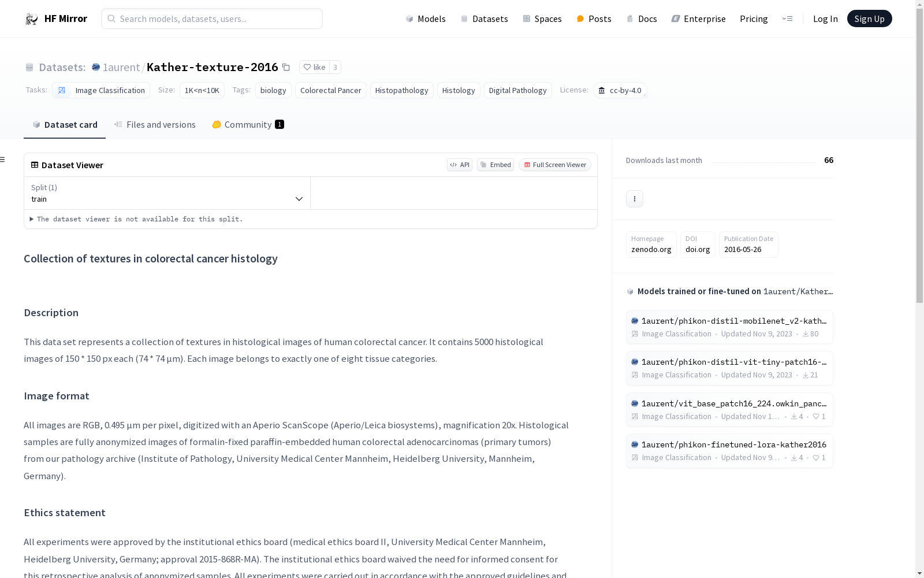924x578 pixels.
Task: Open the doi.org DOI link
Action: tap(698, 244)
